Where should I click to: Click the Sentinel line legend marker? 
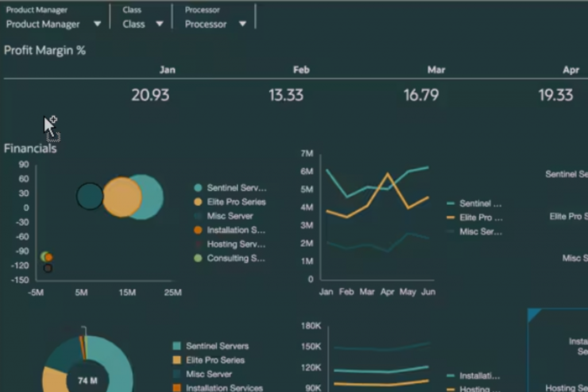click(451, 203)
